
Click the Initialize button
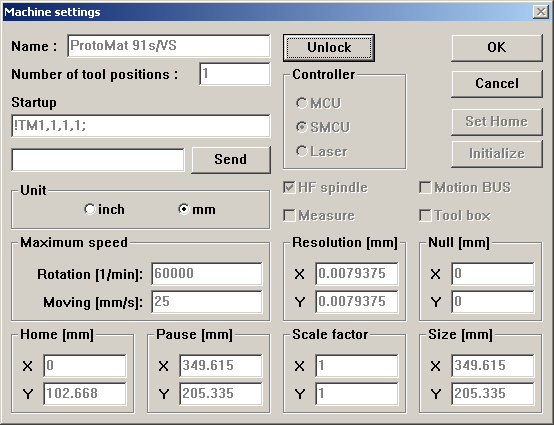click(497, 154)
